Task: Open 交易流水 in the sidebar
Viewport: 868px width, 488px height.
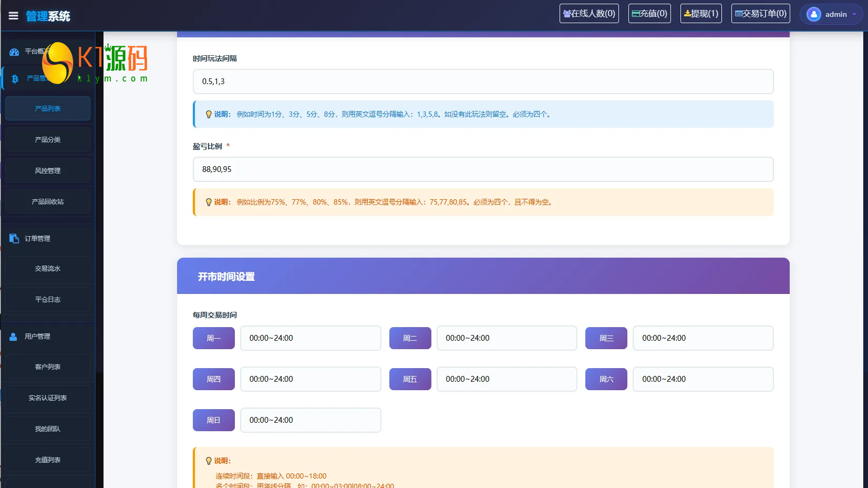Action: pyautogui.click(x=48, y=268)
